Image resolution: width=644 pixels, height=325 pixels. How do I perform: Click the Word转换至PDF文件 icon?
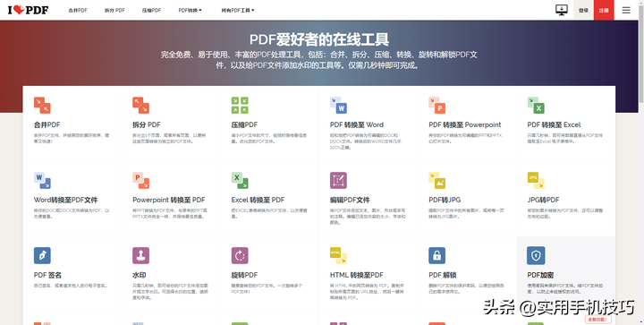coord(42,180)
